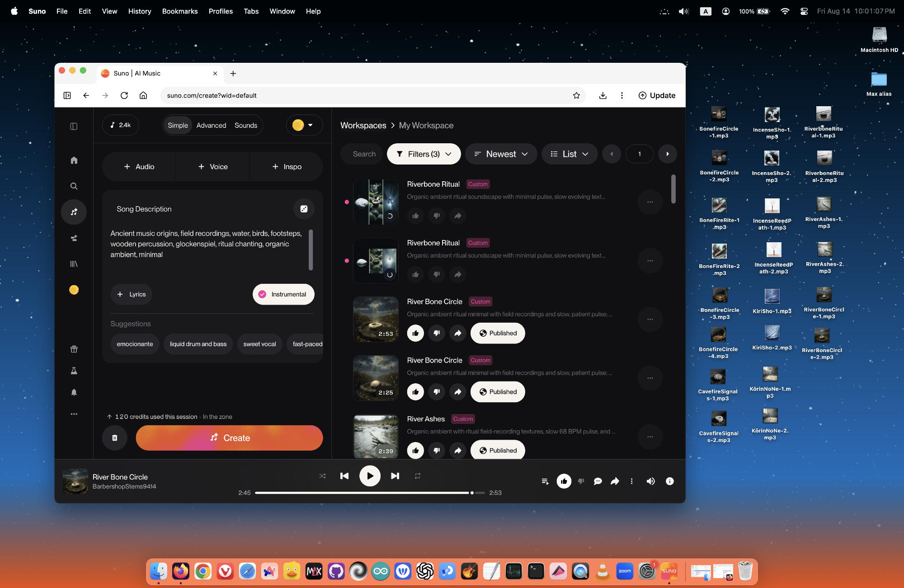This screenshot has width=904, height=588.
Task: Roll the dice for random song description
Action: (304, 209)
